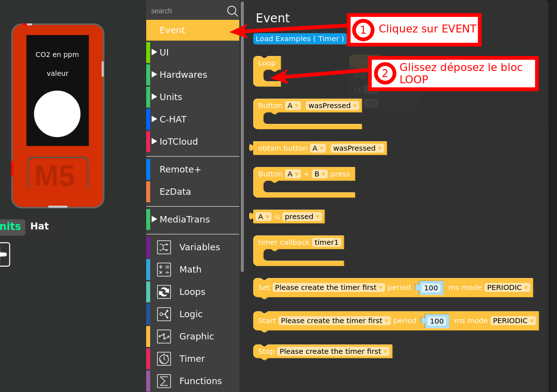The width and height of the screenshot is (557, 392).
Task: Open timer dropdown in Stop block
Action: (x=333, y=351)
